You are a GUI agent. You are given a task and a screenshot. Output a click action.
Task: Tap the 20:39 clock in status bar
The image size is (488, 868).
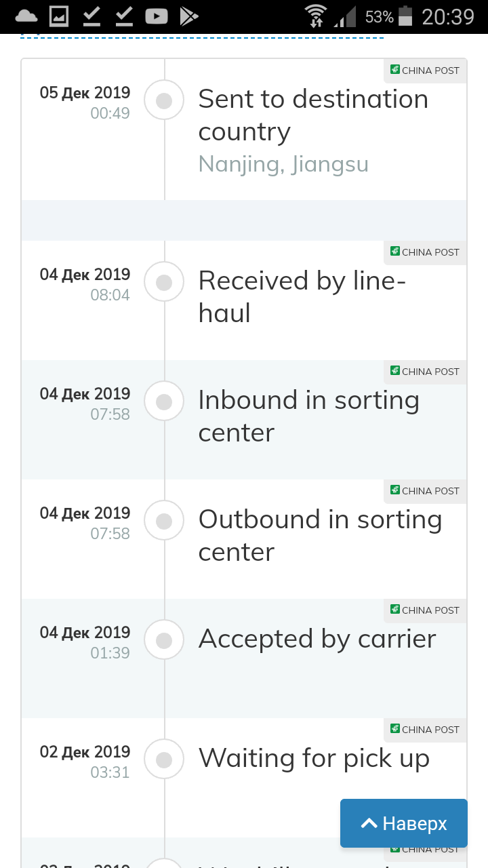point(448,16)
